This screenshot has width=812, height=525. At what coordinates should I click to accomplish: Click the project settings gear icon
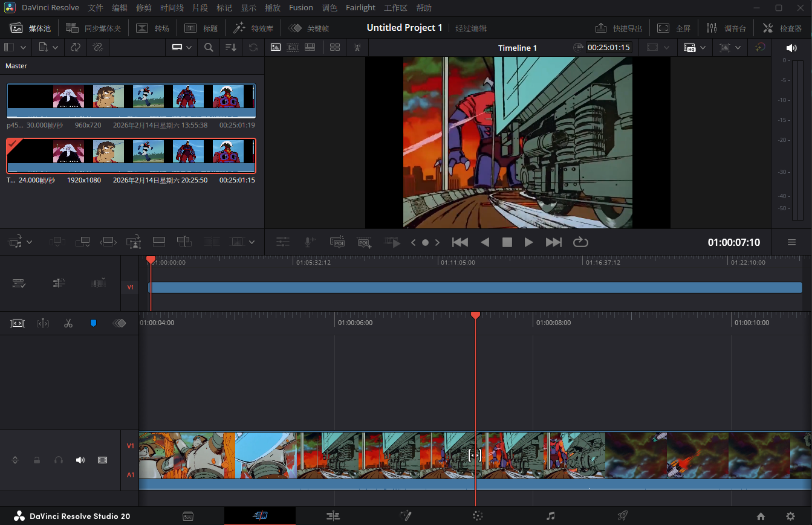point(790,517)
